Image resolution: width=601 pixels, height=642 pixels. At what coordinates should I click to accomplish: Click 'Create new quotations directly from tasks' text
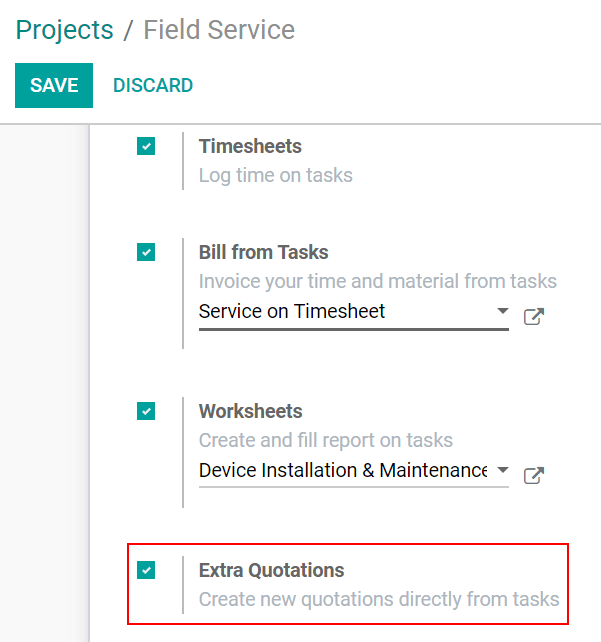pyautogui.click(x=379, y=599)
